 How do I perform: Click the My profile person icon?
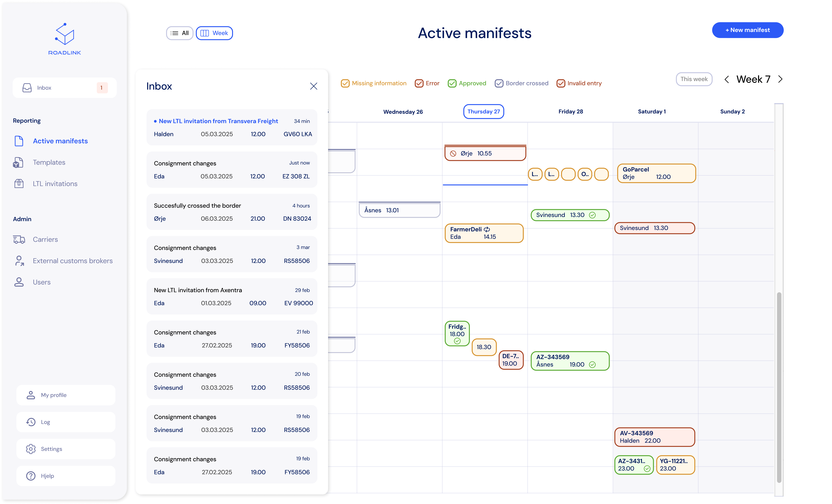pyautogui.click(x=31, y=395)
